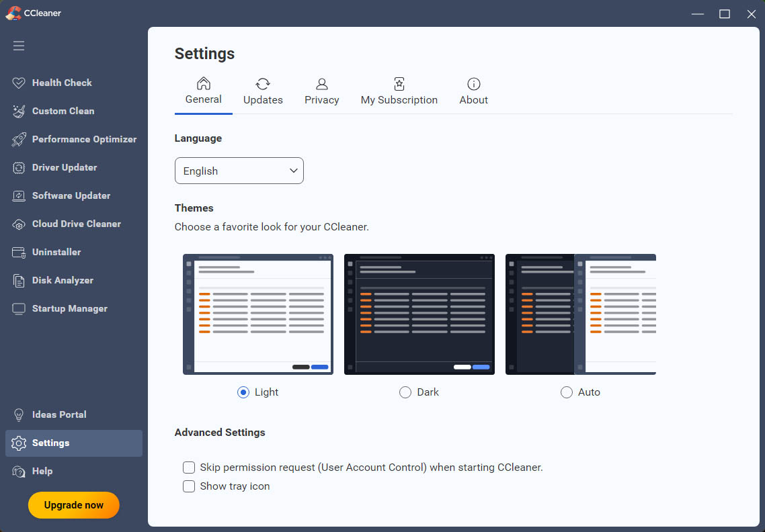Open Disk Analyzer label

point(63,281)
